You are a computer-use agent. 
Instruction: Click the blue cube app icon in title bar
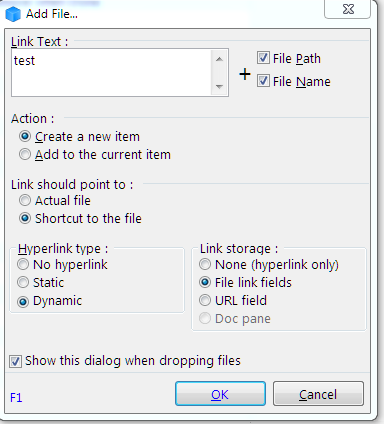pyautogui.click(x=13, y=14)
